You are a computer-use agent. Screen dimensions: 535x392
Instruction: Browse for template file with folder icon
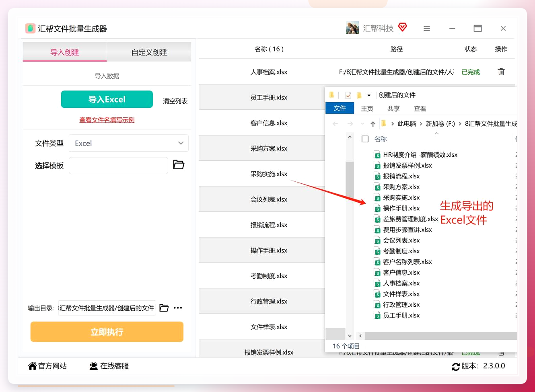point(179,164)
